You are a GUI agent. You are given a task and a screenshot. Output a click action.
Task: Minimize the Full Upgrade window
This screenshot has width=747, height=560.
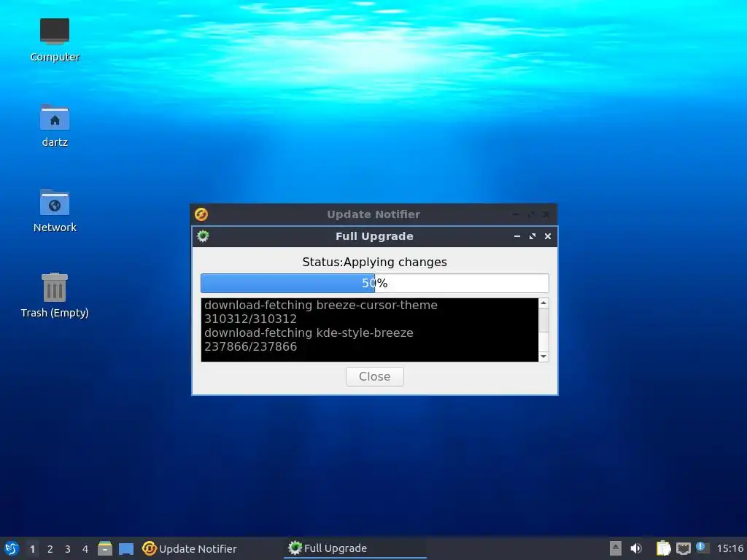517,236
